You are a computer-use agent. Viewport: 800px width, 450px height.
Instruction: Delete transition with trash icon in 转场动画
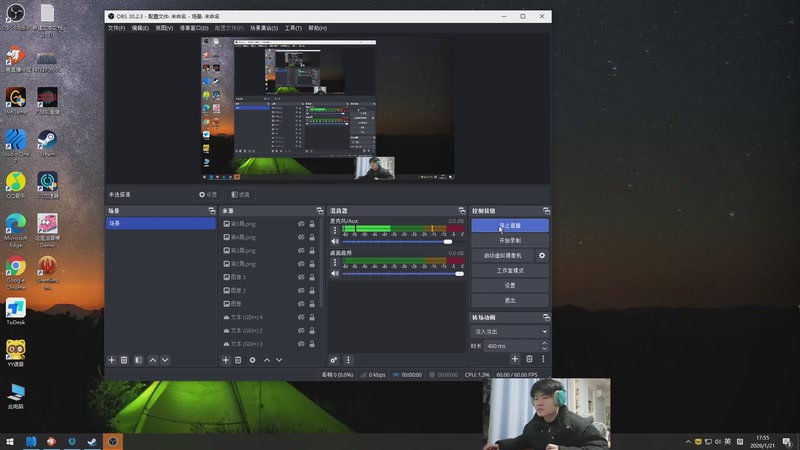pos(529,359)
